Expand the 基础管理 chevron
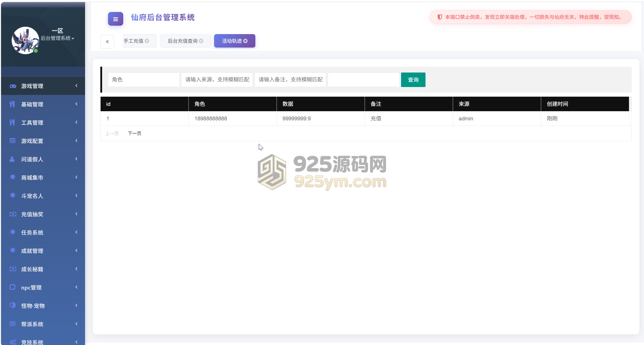644x345 pixels. 76,104
